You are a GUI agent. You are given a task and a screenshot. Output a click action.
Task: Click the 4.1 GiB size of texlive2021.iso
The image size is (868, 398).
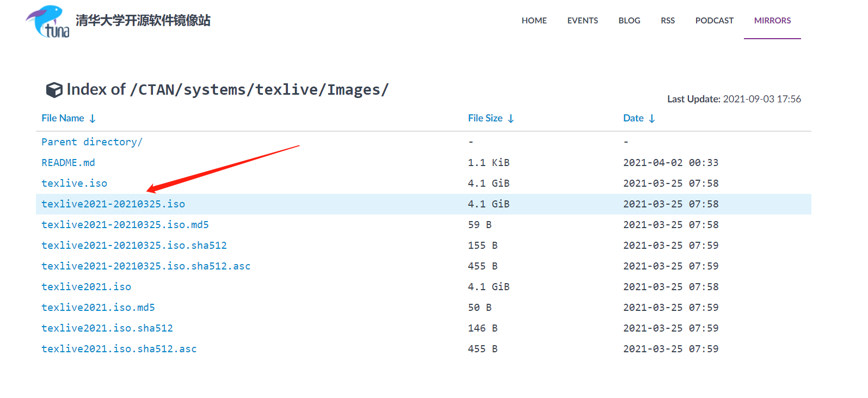point(489,287)
